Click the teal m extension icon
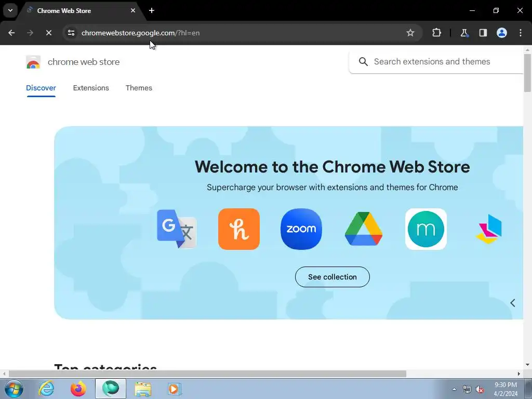 tap(426, 229)
